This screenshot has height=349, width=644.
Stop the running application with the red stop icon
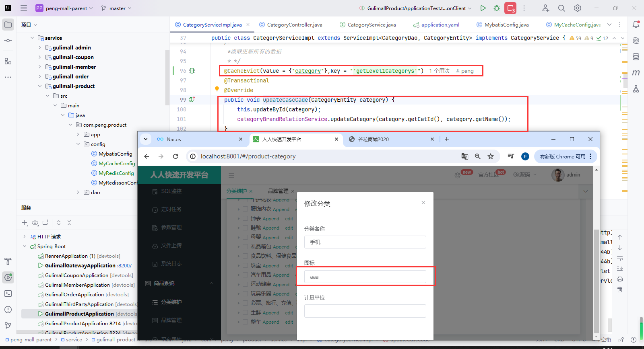click(510, 8)
